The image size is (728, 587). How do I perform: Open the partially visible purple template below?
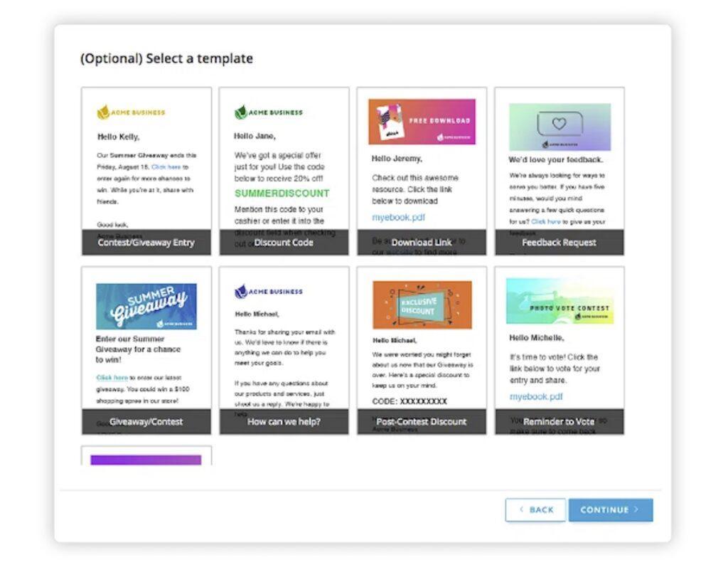coord(146,459)
